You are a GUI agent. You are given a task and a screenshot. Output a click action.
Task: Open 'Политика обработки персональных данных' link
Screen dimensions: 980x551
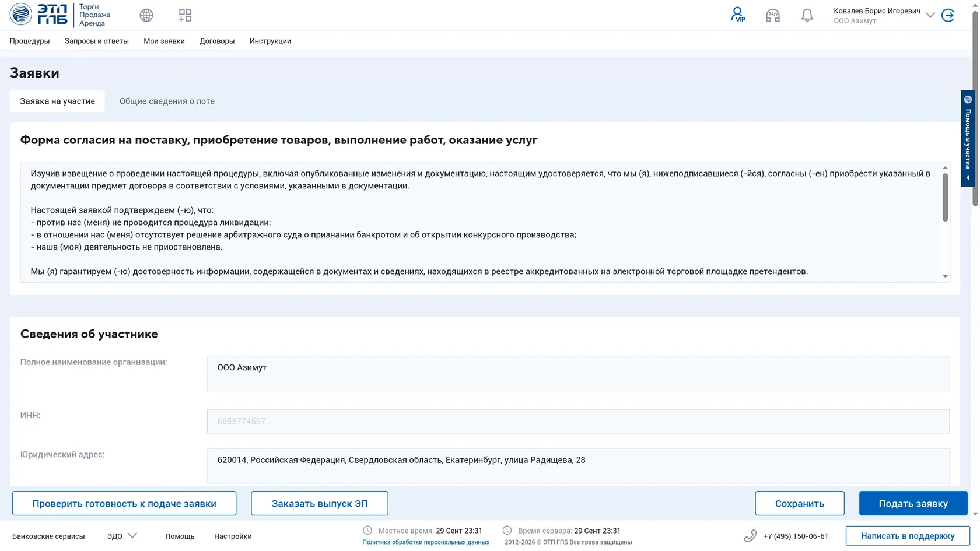pos(426,542)
